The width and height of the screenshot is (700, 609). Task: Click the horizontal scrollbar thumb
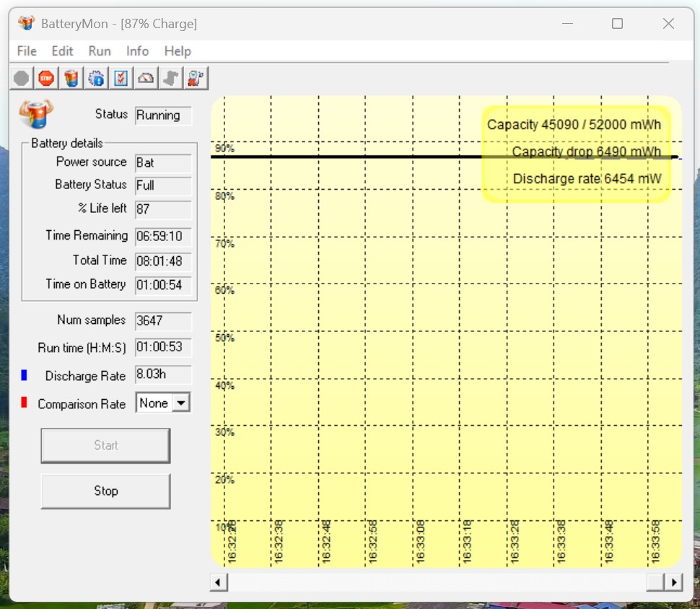[x=655, y=582]
